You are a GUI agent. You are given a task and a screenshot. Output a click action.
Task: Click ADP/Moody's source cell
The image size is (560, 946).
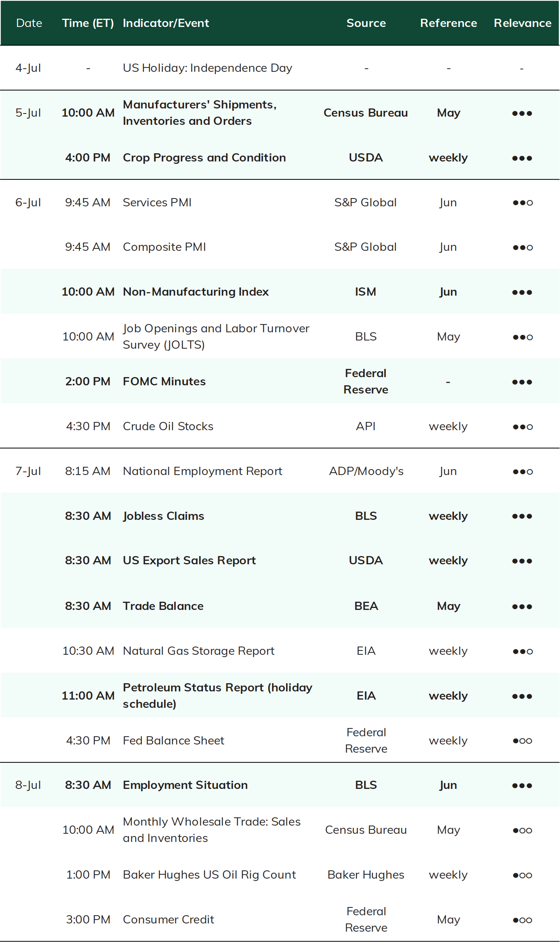coord(366,471)
